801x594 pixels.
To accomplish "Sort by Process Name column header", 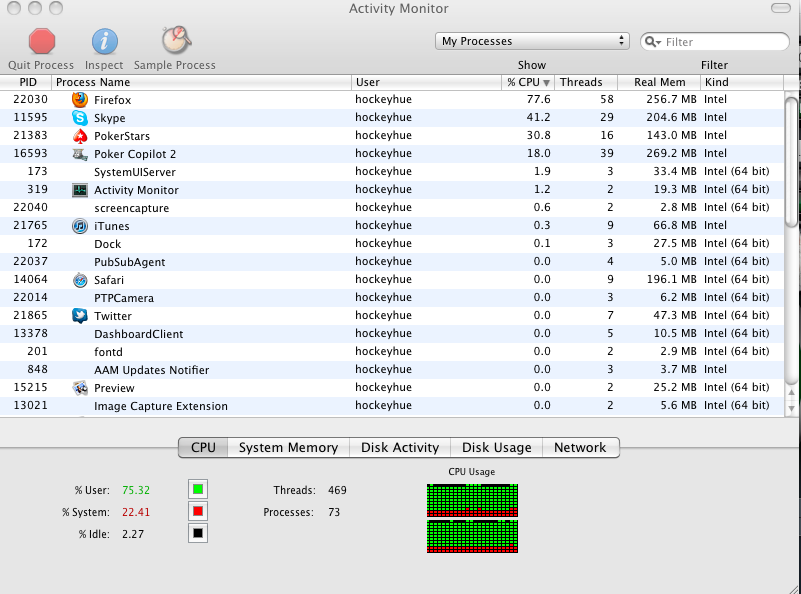I will (201, 82).
